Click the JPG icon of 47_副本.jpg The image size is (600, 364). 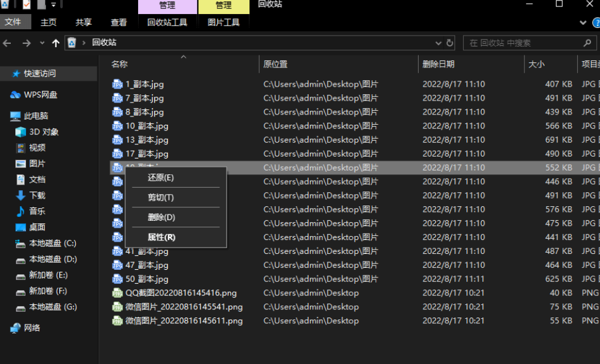click(117, 265)
